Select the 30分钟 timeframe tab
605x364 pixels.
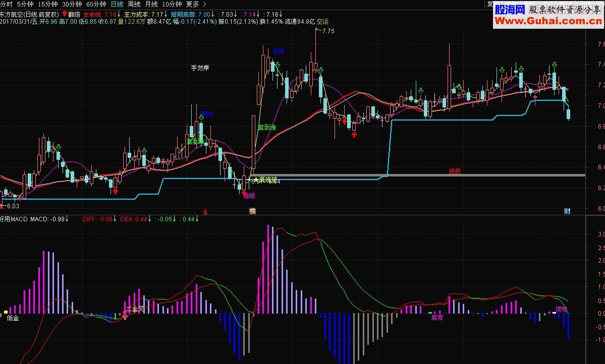72,4
